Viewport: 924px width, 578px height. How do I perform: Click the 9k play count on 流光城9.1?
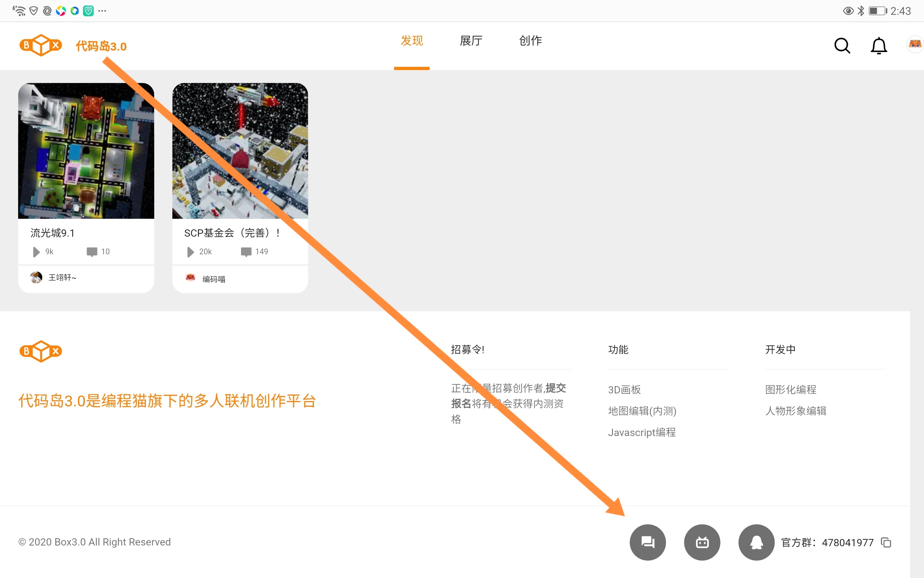point(49,251)
